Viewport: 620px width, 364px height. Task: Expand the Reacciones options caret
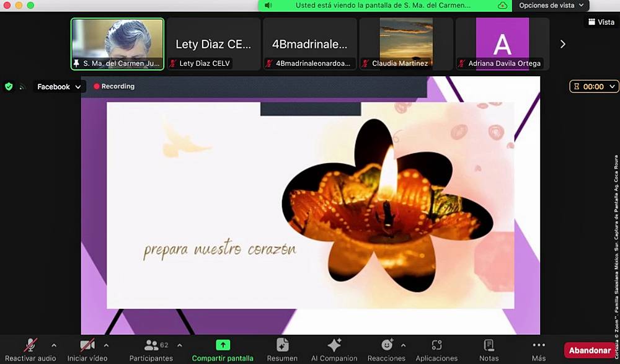tap(403, 345)
